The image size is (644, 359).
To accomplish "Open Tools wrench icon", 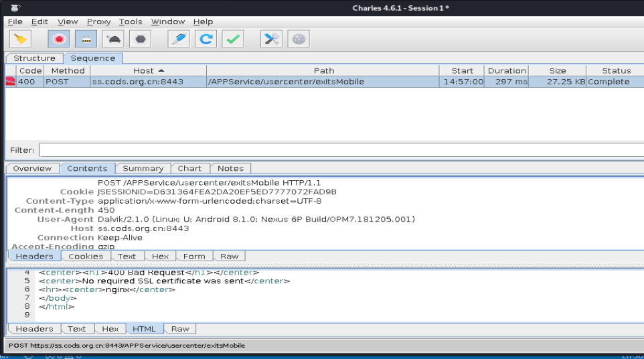I will (x=272, y=39).
